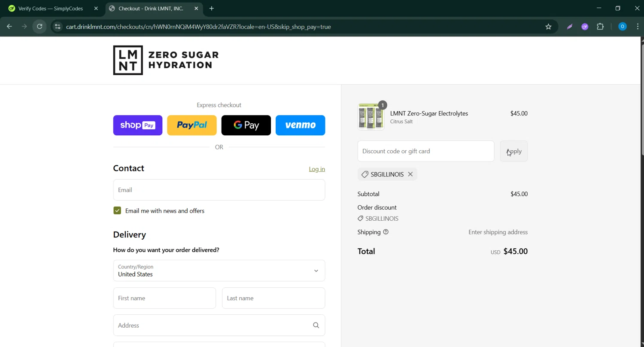Focus the Address field

click(219, 326)
